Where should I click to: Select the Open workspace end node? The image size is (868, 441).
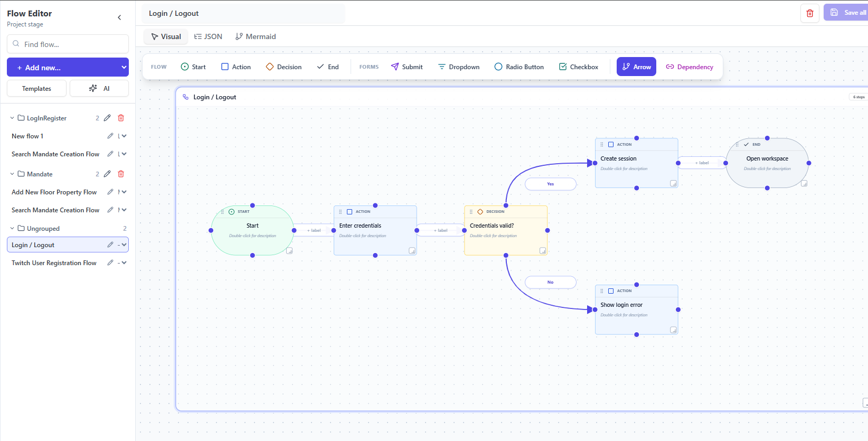tap(767, 163)
